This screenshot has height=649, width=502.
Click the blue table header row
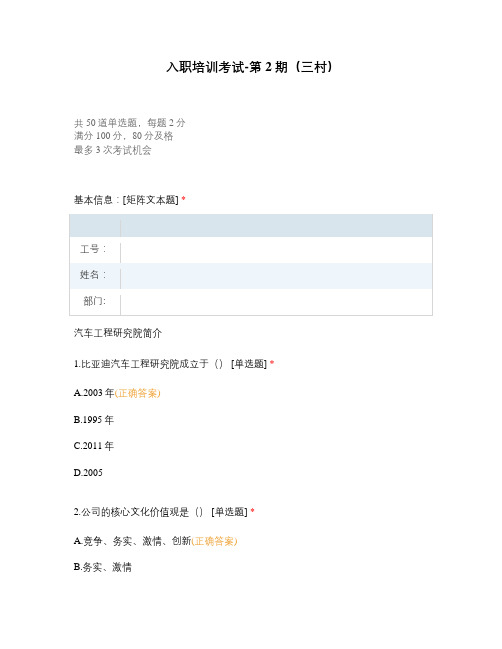[x=251, y=226]
